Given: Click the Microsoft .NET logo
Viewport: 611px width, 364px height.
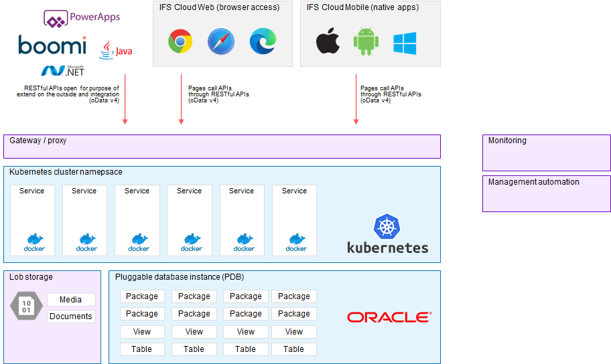Looking at the screenshot, I should [x=63, y=70].
